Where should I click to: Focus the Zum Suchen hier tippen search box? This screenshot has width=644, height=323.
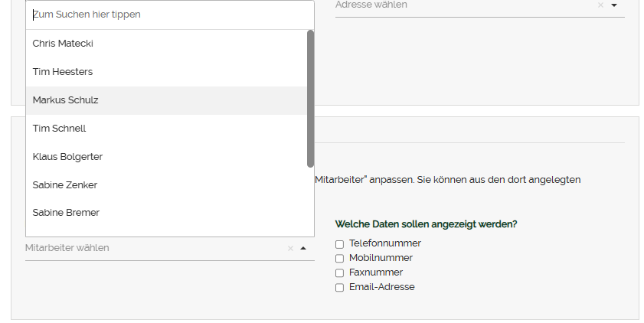point(168,15)
